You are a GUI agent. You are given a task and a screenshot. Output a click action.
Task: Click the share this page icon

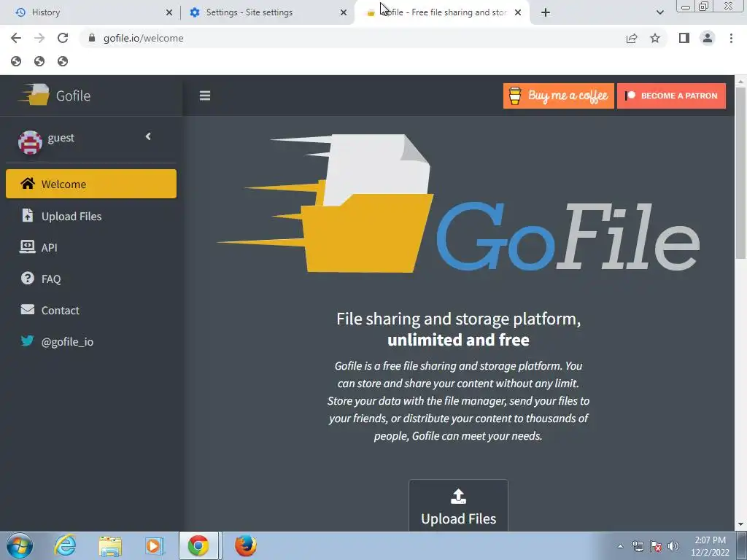tap(632, 38)
